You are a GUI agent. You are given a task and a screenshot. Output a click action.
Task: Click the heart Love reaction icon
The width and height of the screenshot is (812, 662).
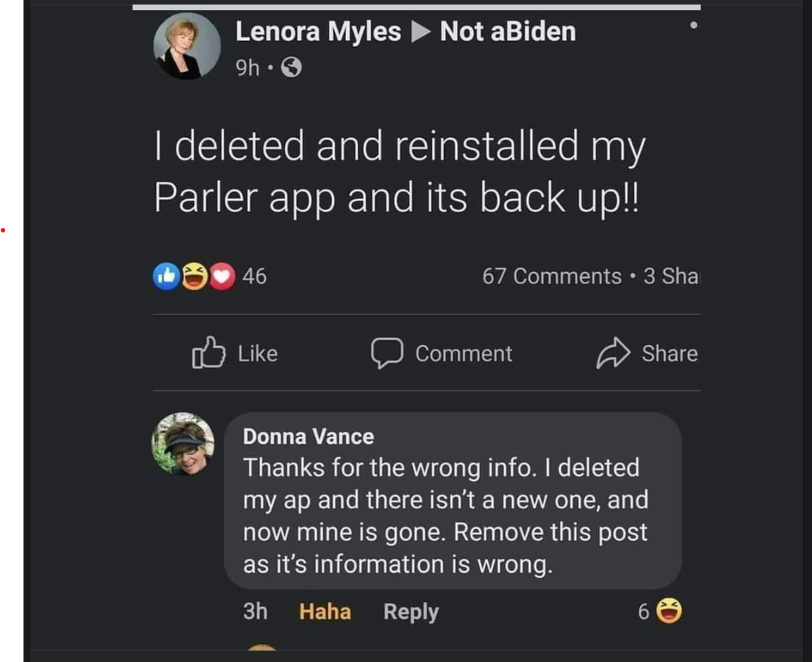pos(221,276)
